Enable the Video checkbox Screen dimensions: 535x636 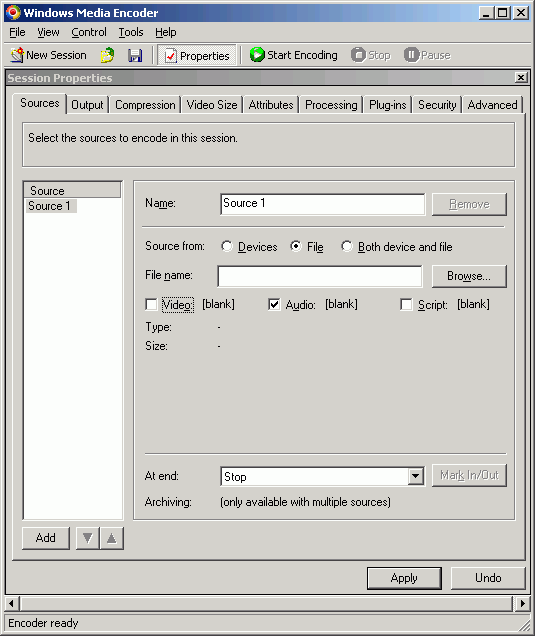point(151,304)
